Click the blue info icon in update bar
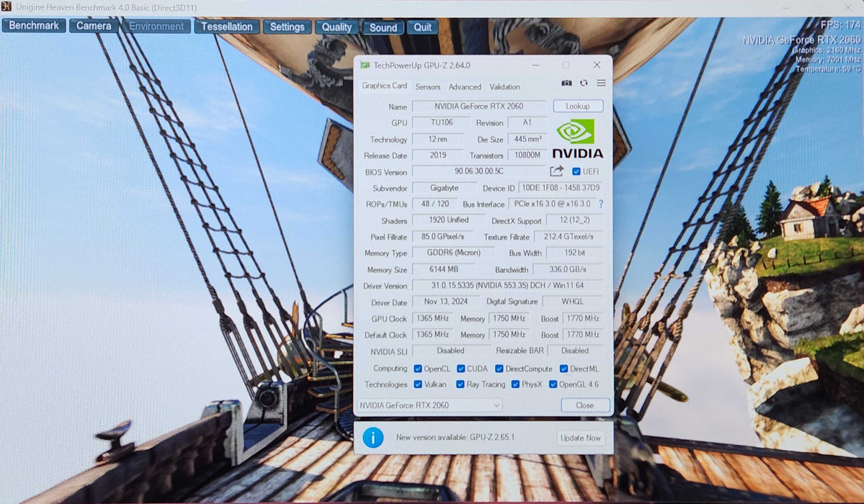This screenshot has width=864, height=504. pyautogui.click(x=373, y=438)
